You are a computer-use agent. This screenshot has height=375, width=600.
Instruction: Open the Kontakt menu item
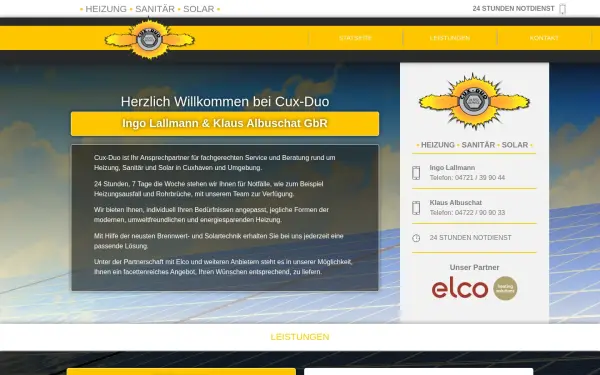tap(544, 38)
